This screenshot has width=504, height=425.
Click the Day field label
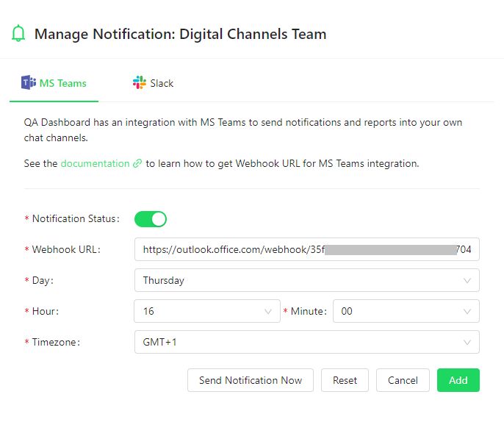point(43,280)
